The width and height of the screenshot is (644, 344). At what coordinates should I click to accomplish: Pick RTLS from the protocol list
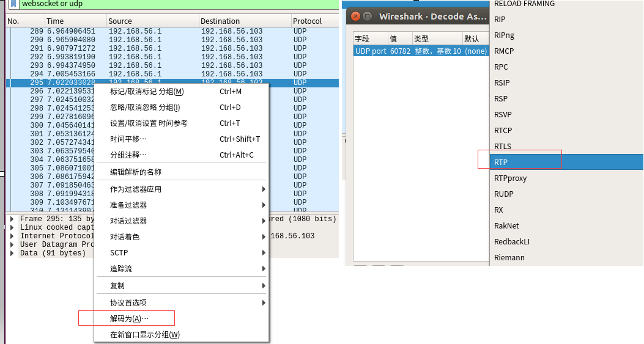pos(566,147)
